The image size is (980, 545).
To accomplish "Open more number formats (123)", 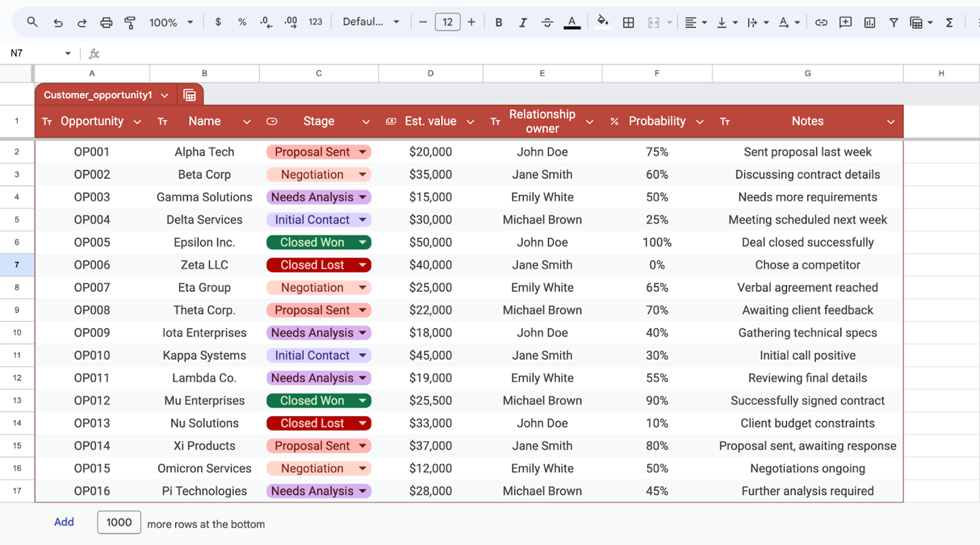I will click(316, 22).
